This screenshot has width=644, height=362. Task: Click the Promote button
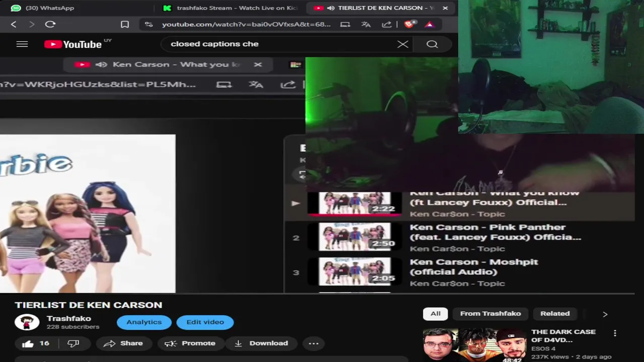tap(190, 343)
